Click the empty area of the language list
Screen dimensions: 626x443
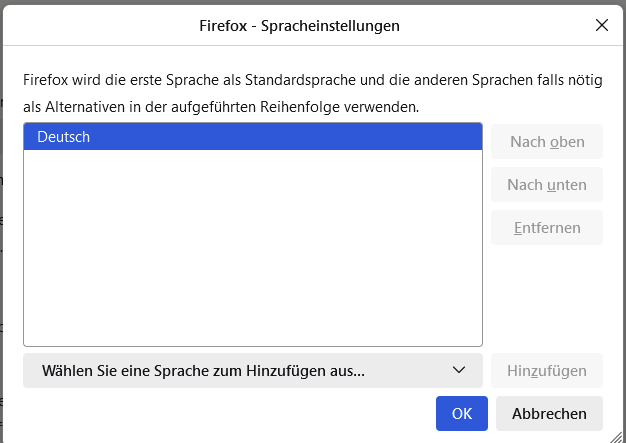[x=252, y=250]
